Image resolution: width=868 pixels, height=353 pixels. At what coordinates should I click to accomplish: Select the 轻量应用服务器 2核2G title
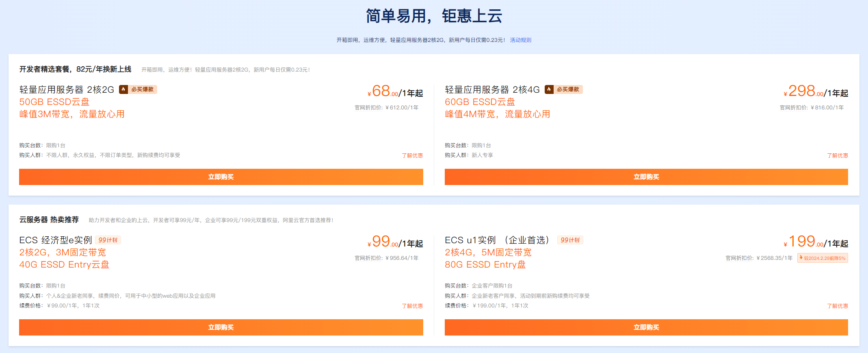[x=67, y=89]
